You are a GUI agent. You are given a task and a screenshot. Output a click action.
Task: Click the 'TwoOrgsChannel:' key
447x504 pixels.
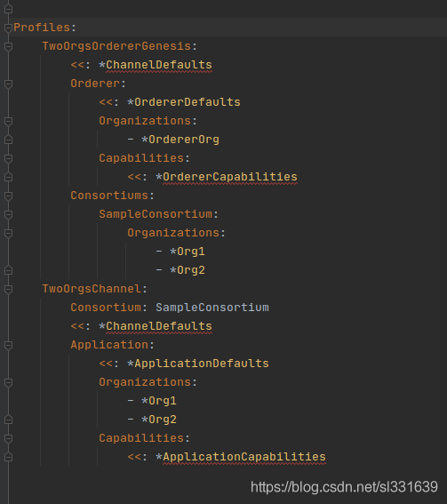coord(95,288)
